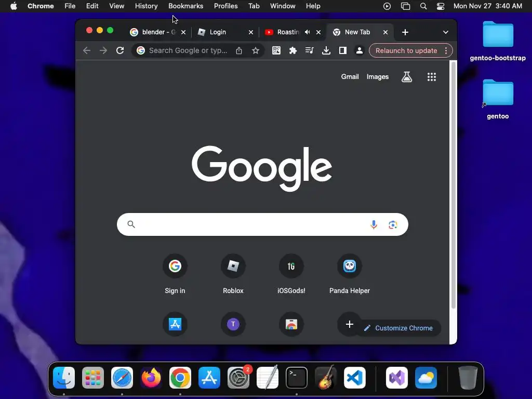
Task: Open the History menu
Action: click(x=146, y=6)
